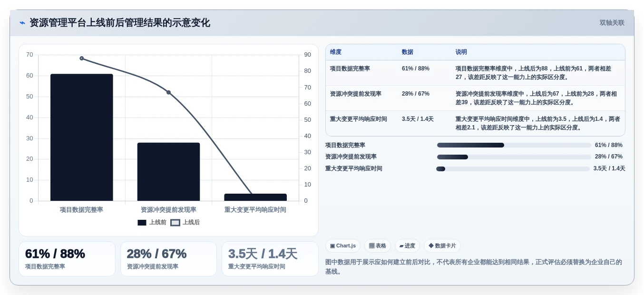Screen dimensions: 644x295
Task: Click x-axis label 项目数据完整率
Action: [x=81, y=210]
